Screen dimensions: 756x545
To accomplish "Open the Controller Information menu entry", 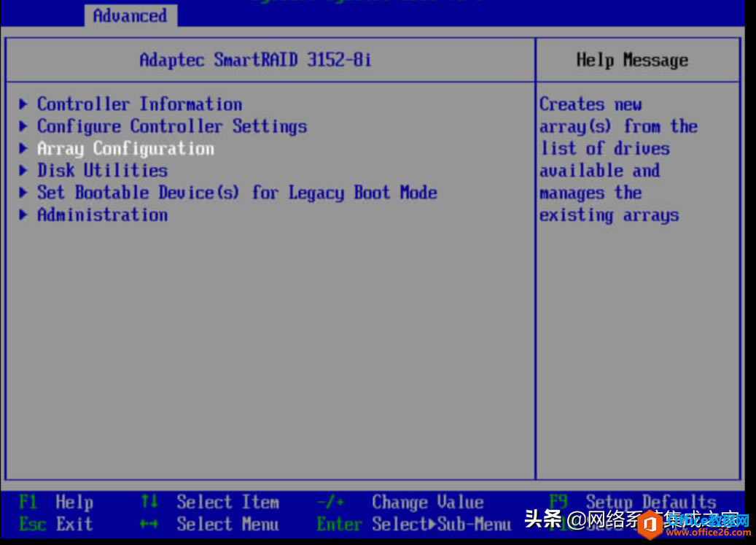I will [140, 104].
